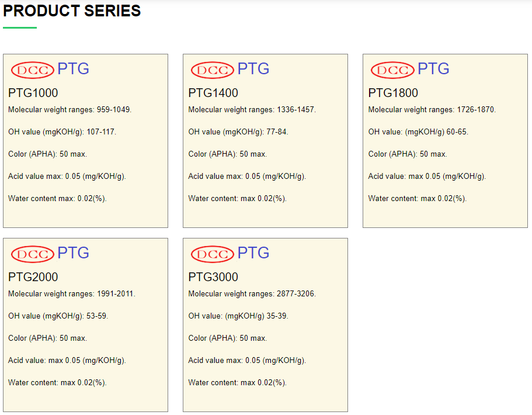Open the PTG1400 product title
Screen dimensions: 532x415
(x=213, y=93)
